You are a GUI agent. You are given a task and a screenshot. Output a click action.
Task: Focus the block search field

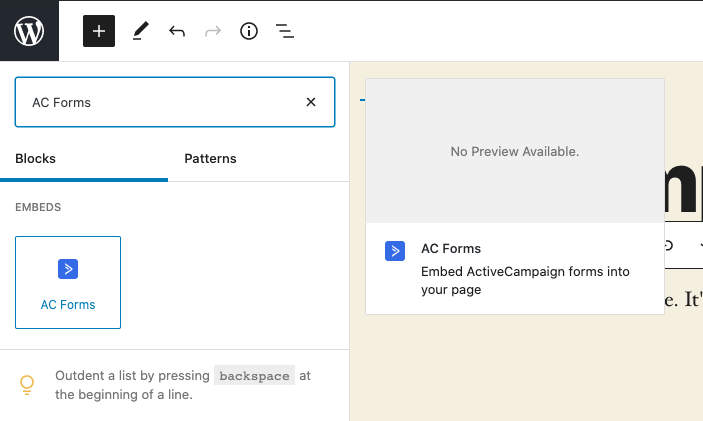175,102
